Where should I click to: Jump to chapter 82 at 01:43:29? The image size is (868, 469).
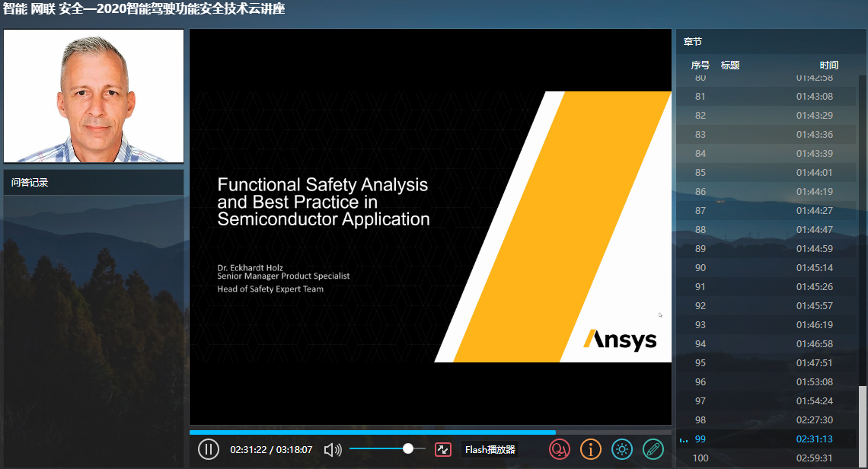(767, 115)
